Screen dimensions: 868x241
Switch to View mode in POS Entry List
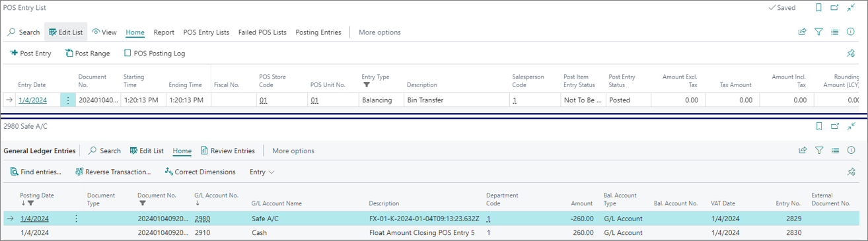104,32
